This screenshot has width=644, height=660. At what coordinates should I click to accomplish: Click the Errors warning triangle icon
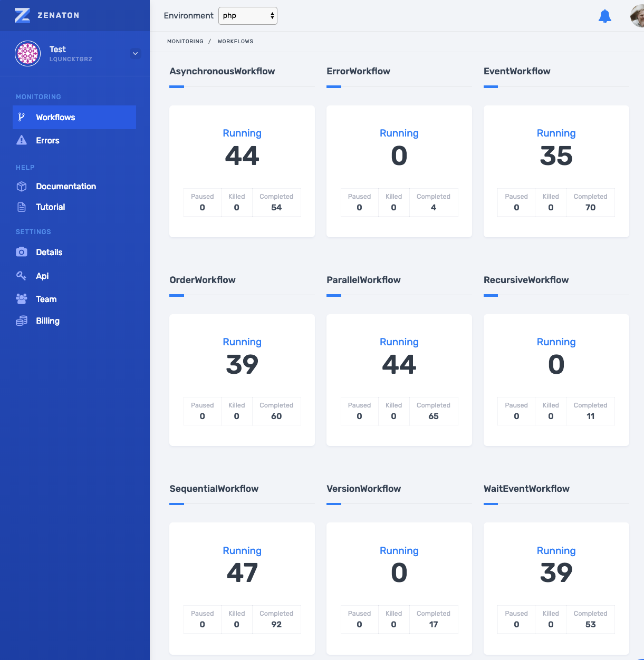pyautogui.click(x=22, y=140)
